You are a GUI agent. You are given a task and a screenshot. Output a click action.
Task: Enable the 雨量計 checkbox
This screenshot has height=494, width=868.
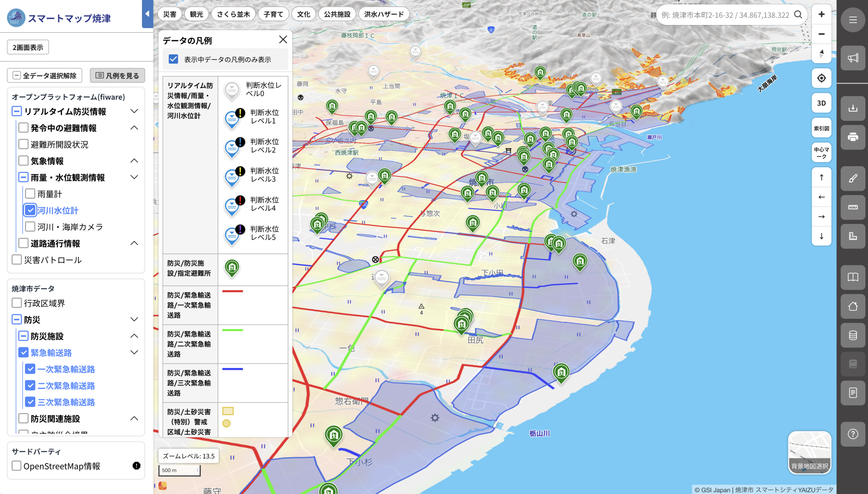(x=30, y=193)
